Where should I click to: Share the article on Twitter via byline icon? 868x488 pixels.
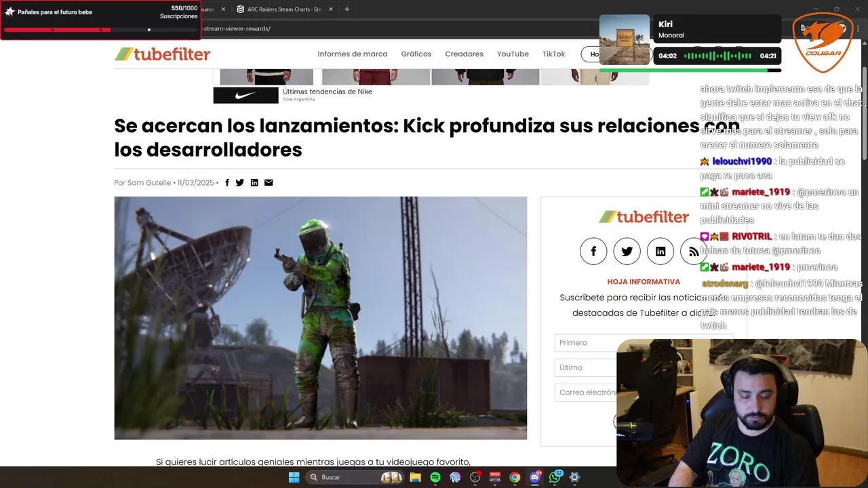239,182
